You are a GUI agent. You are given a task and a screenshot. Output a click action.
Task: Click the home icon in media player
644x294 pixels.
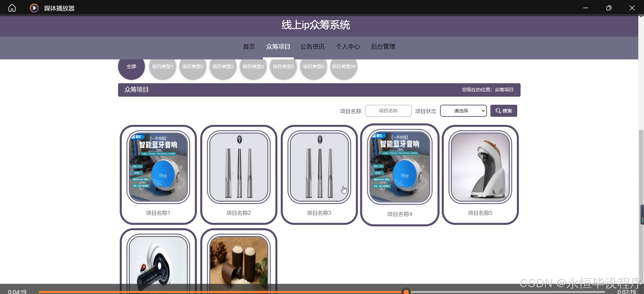coord(12,8)
